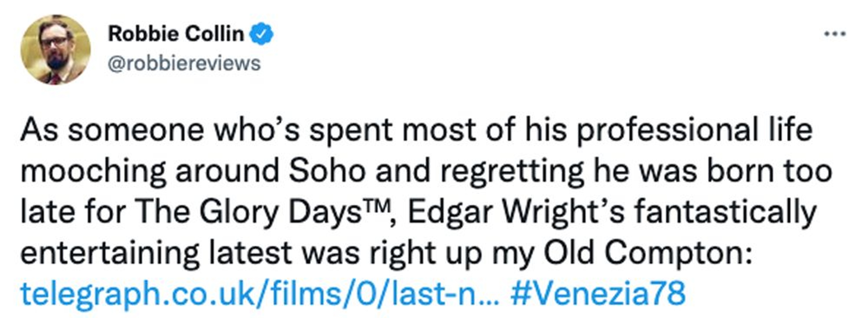The image size is (868, 318).
Task: Click the word "Soho" in the tweet
Action: click(x=327, y=171)
